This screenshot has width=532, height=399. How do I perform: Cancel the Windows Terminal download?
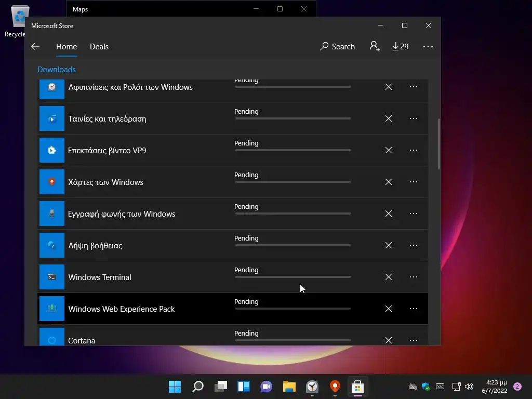click(389, 277)
